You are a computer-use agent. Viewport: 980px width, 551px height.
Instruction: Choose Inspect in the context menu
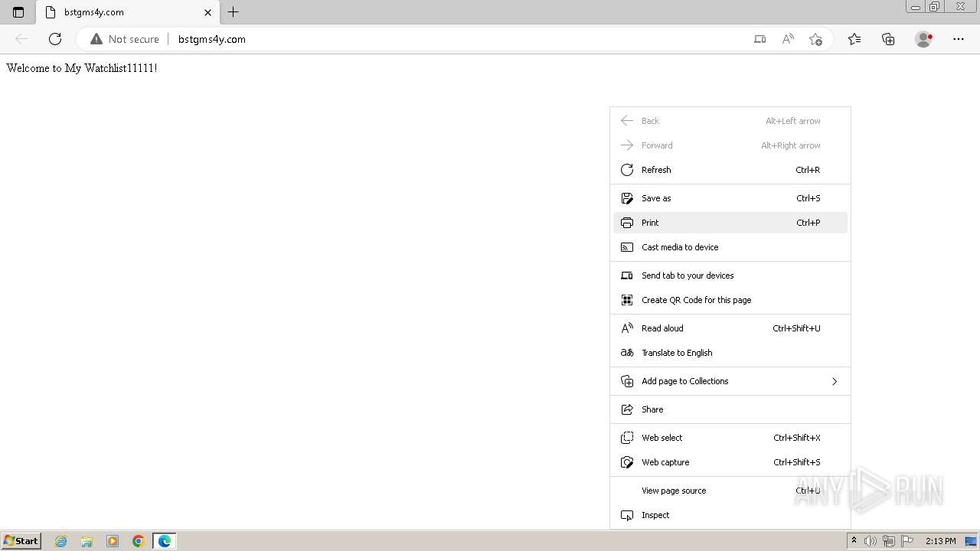pyautogui.click(x=730, y=515)
